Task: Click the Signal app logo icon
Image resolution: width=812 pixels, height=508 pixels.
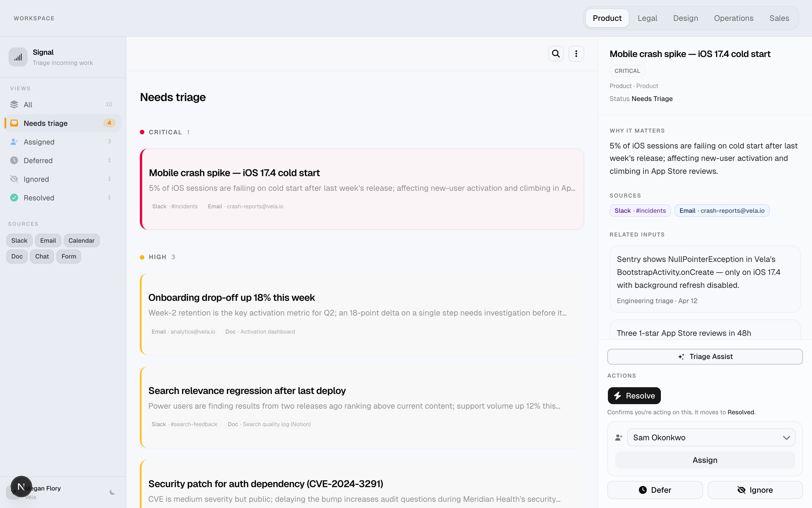Action: pos(18,57)
